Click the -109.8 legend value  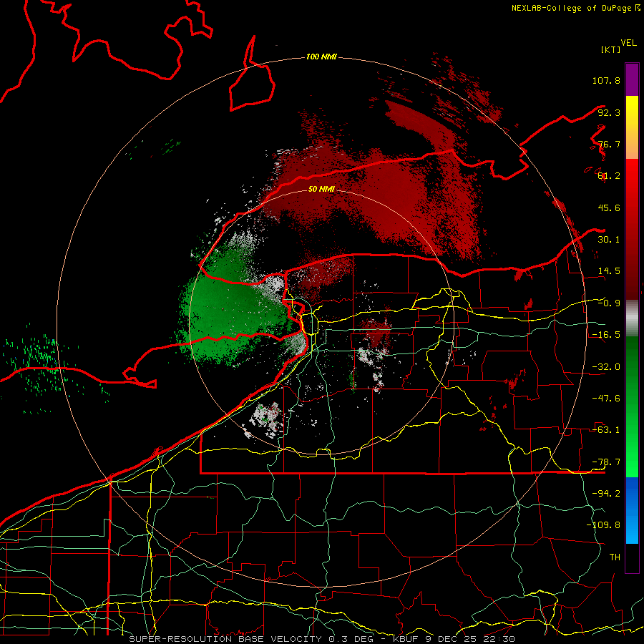603,525
